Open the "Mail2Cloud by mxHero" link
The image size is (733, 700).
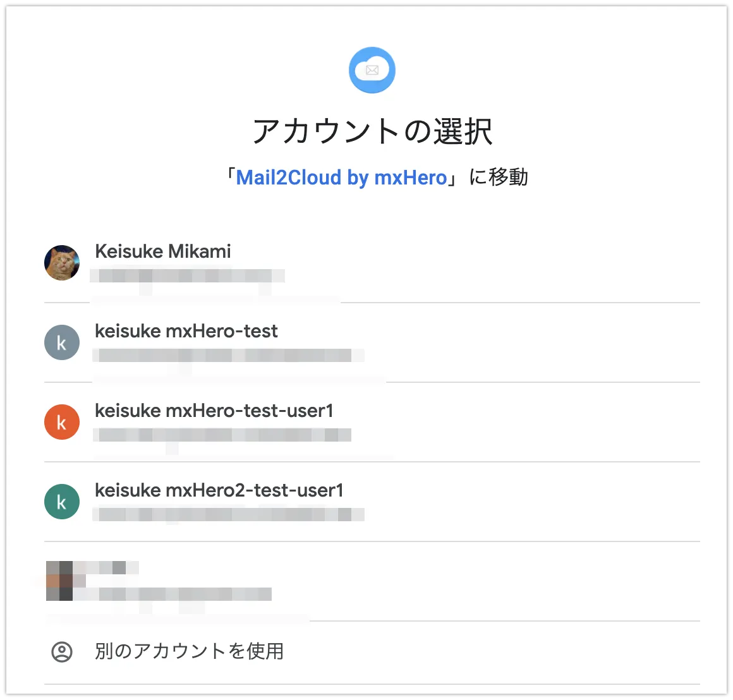(x=341, y=178)
